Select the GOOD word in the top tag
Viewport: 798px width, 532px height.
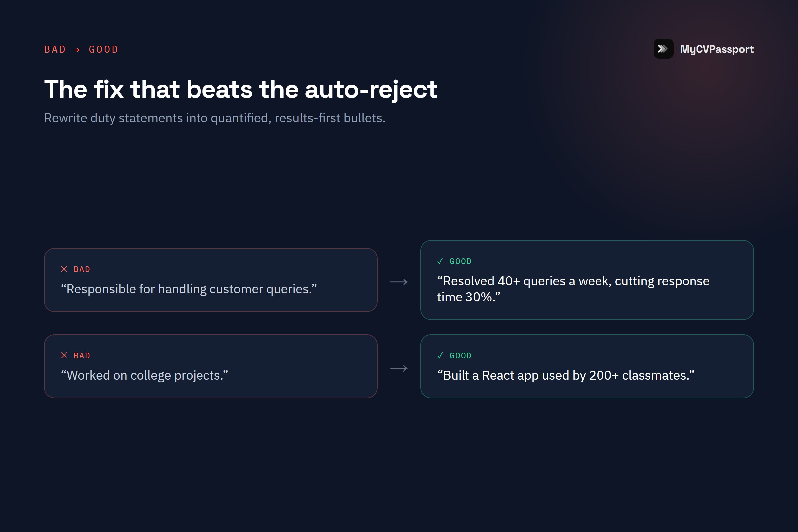tap(103, 50)
